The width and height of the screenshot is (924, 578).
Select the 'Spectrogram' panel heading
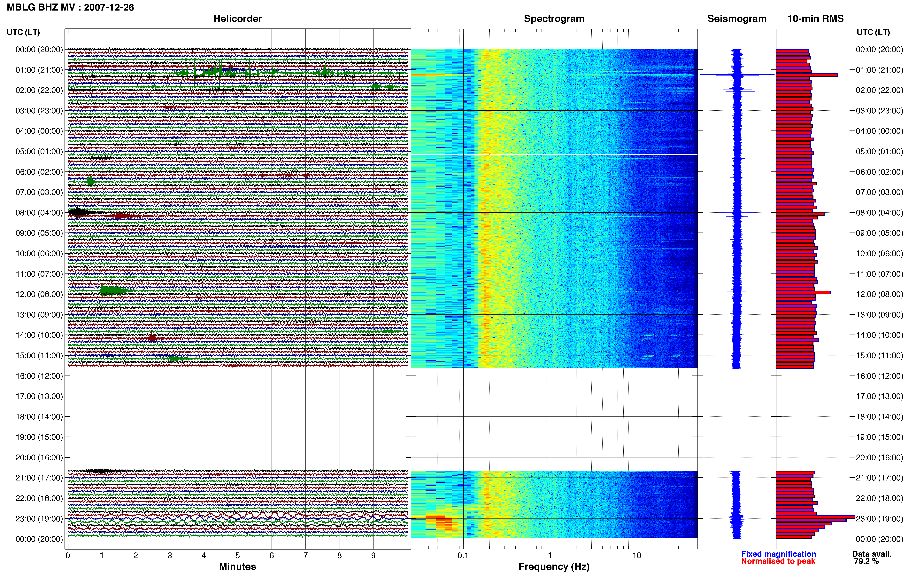(554, 19)
